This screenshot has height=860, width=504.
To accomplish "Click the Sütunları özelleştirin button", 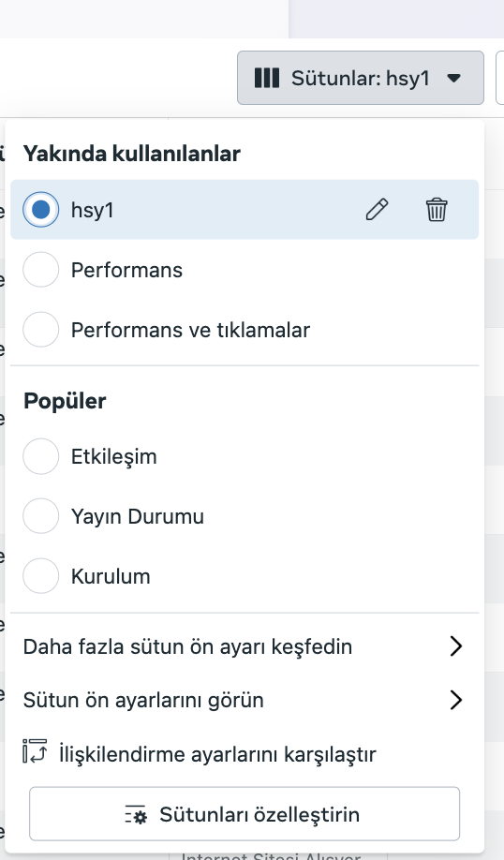I will [245, 814].
